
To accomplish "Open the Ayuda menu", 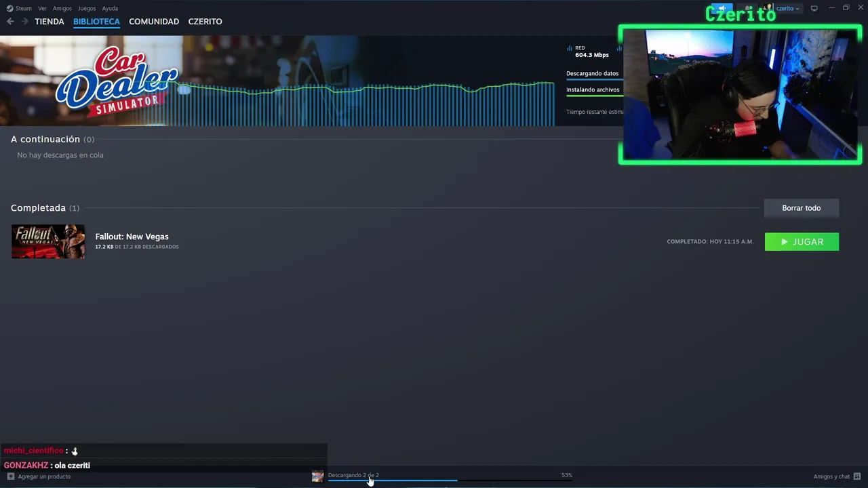I will click(x=110, y=9).
